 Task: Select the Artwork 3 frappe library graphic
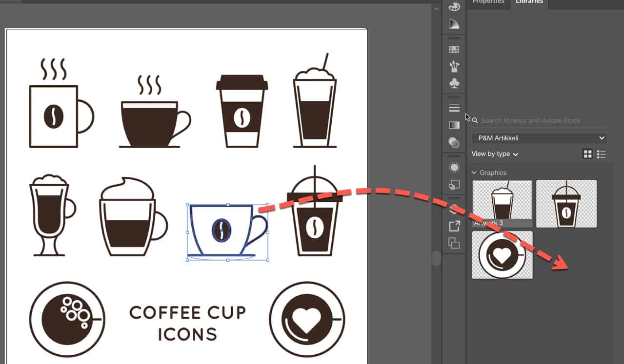502,204
